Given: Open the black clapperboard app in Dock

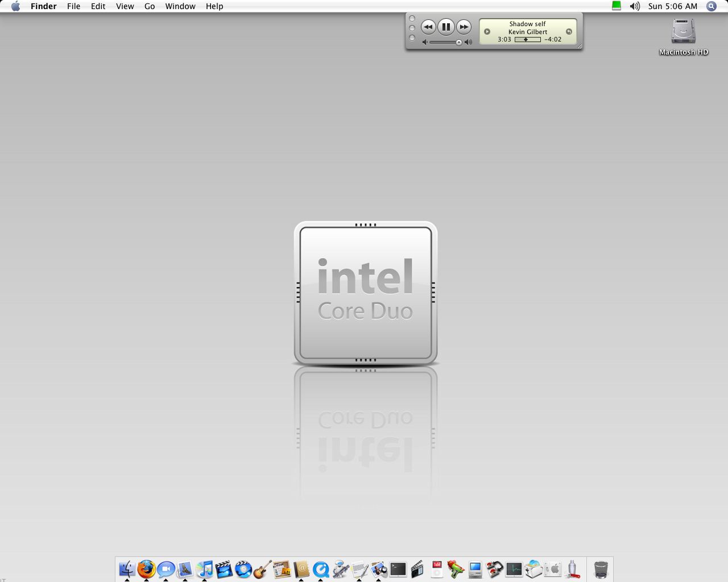Looking at the screenshot, I should 417,568.
